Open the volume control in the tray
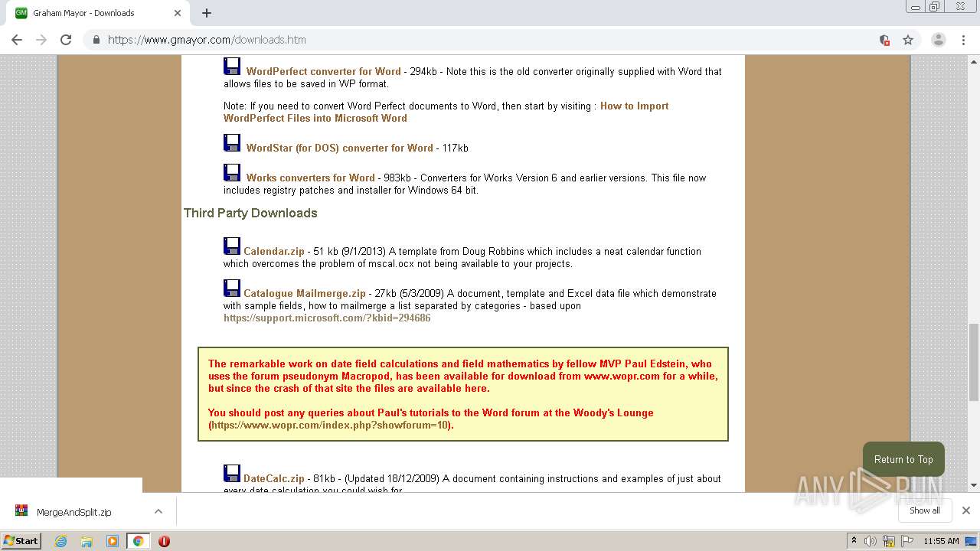 point(871,541)
